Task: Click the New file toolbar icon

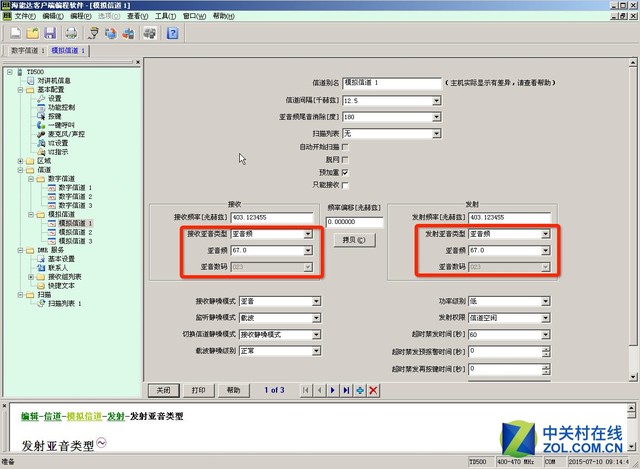Action: pos(16,33)
